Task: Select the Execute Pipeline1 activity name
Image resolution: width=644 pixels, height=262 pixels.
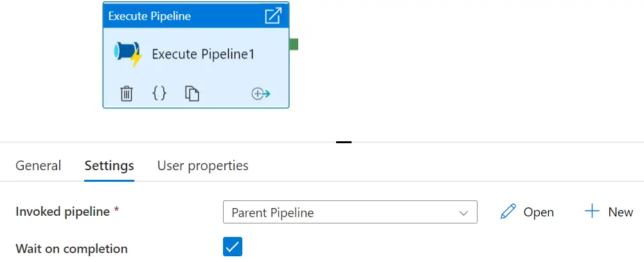Action: [x=203, y=54]
